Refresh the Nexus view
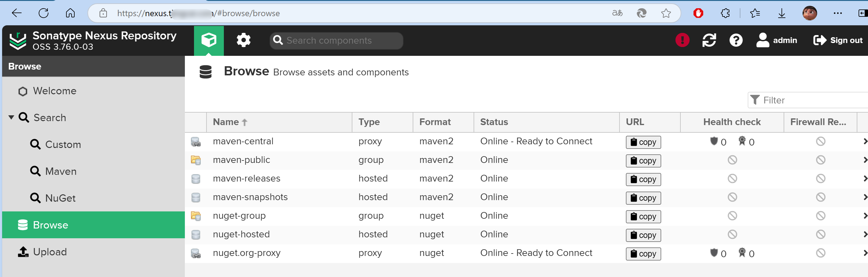This screenshot has width=868, height=277. 709,41
